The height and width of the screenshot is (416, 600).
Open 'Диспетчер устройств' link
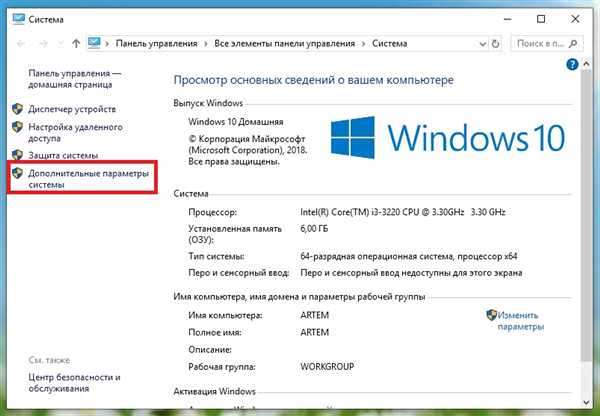(72, 109)
